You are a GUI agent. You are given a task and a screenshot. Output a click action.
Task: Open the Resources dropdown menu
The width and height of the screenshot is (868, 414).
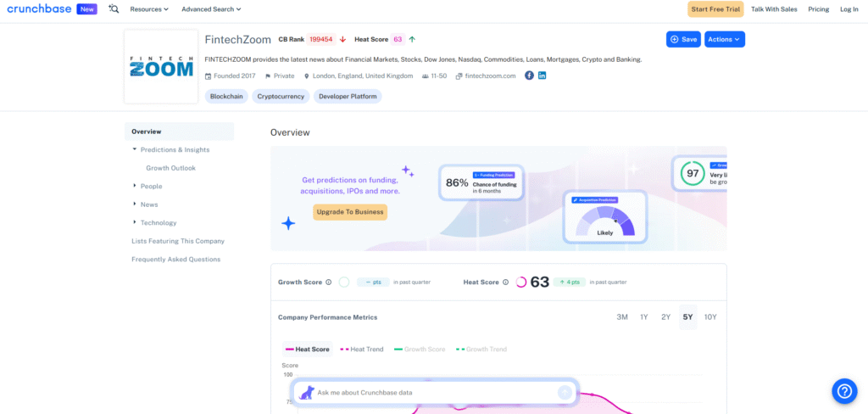click(x=149, y=9)
